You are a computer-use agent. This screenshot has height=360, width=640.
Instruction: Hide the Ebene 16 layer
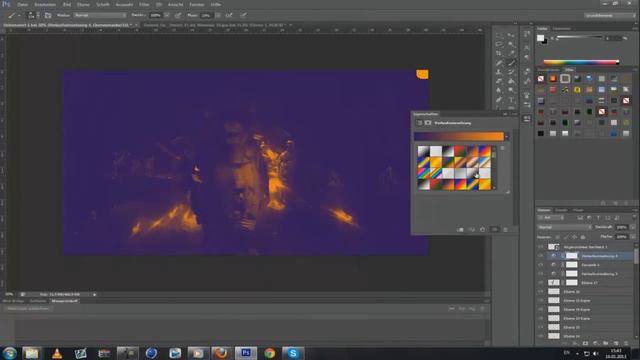(541, 291)
